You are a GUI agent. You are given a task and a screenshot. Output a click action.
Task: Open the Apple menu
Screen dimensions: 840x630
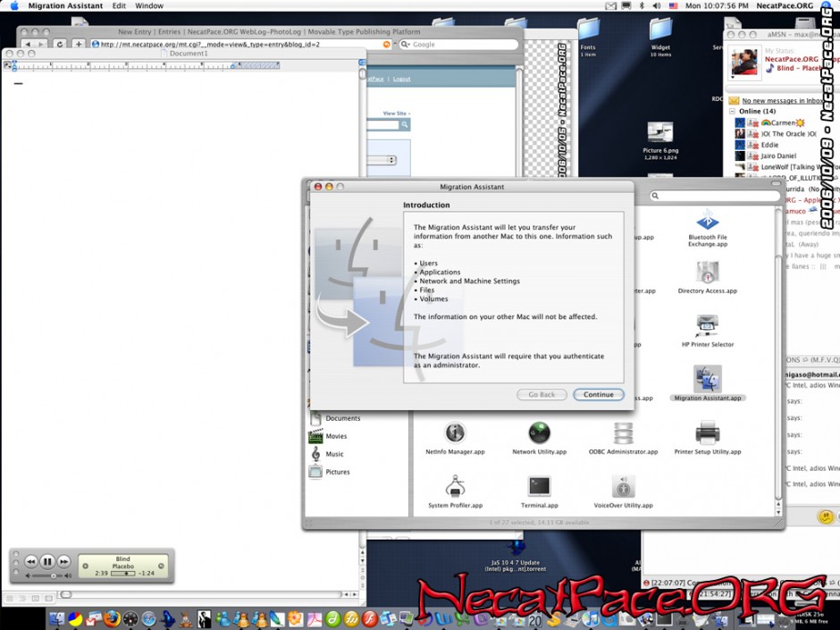click(14, 5)
